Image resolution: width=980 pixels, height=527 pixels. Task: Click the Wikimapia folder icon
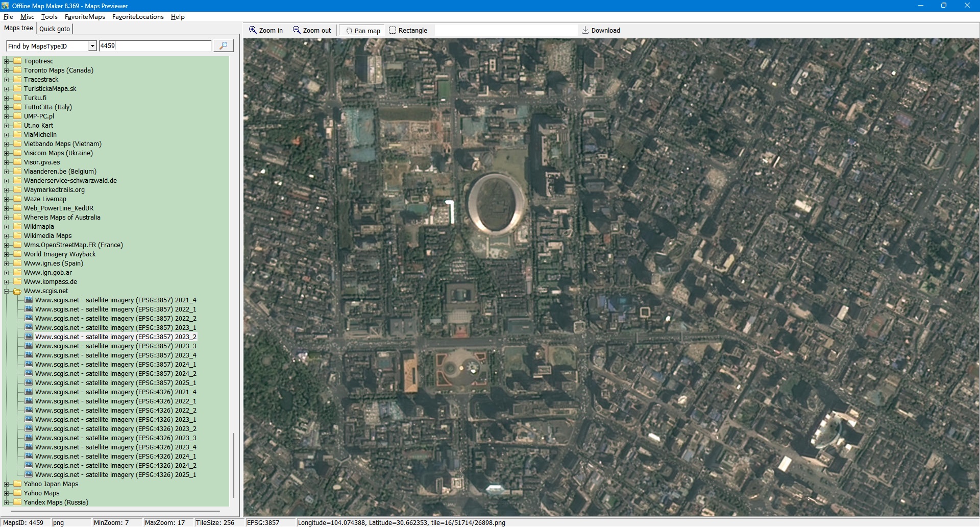pyautogui.click(x=17, y=227)
